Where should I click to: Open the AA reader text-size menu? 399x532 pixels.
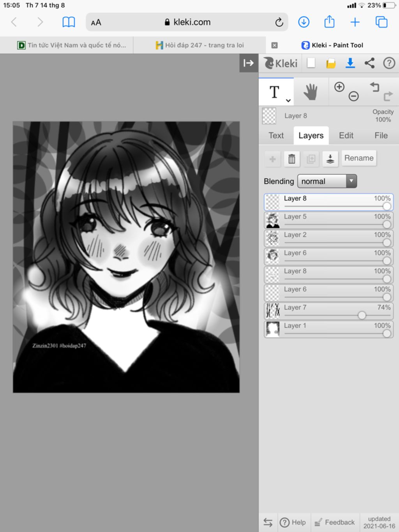(96, 23)
